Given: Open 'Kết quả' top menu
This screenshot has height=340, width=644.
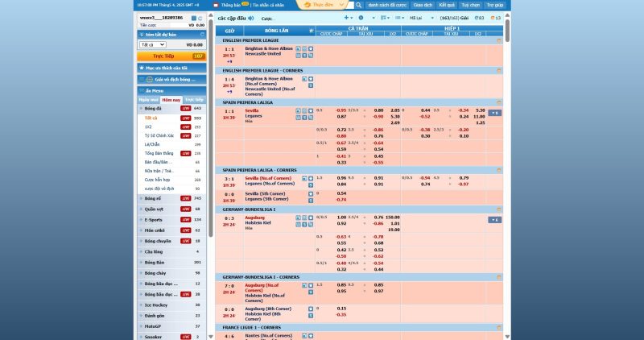Looking at the screenshot, I should coord(447,5).
